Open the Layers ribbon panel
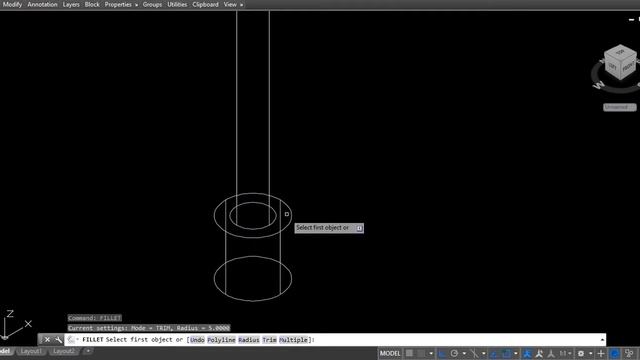 click(71, 4)
